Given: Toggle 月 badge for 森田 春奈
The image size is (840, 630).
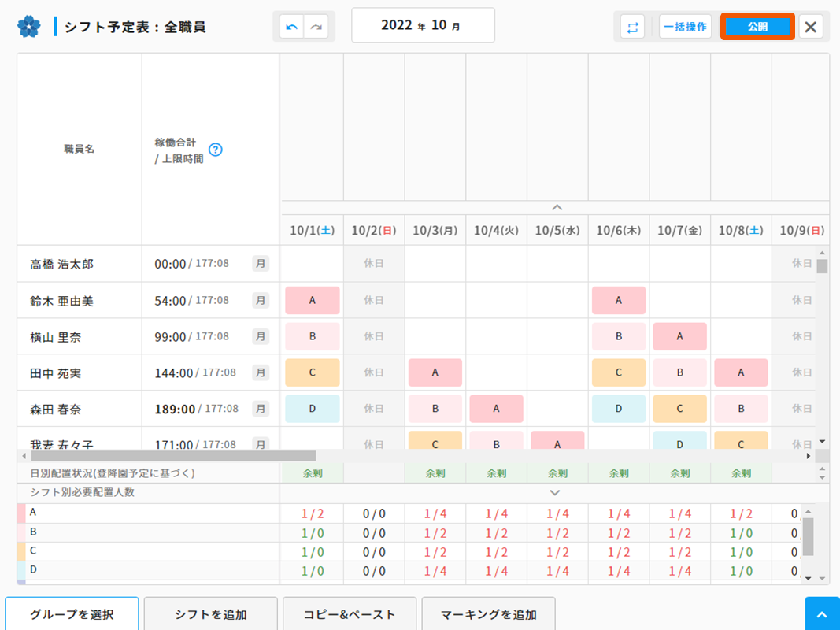Looking at the screenshot, I should (261, 409).
